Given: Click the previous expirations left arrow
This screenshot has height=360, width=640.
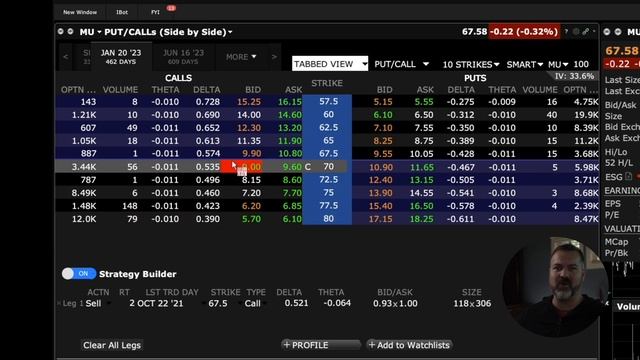Looking at the screenshot, I should (x=66, y=57).
